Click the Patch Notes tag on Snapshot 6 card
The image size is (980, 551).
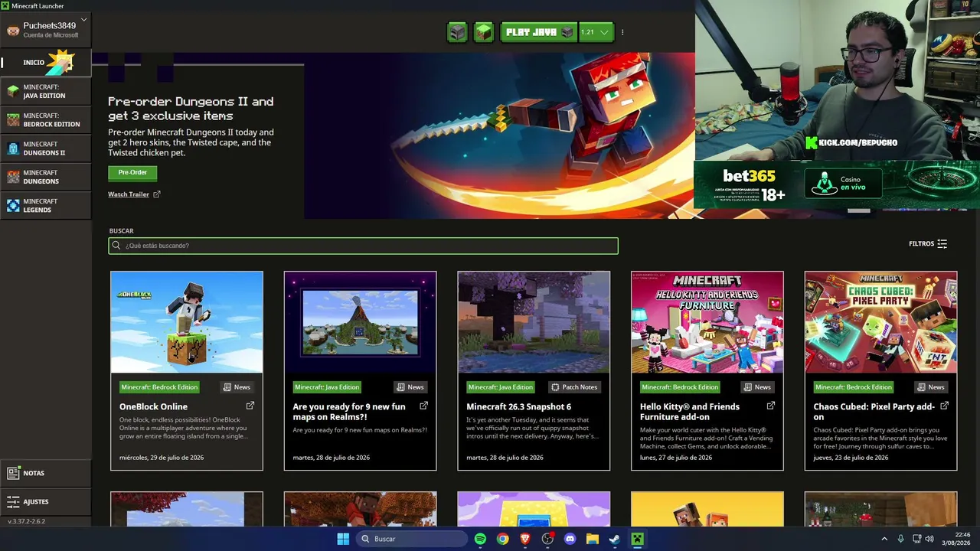click(x=574, y=387)
